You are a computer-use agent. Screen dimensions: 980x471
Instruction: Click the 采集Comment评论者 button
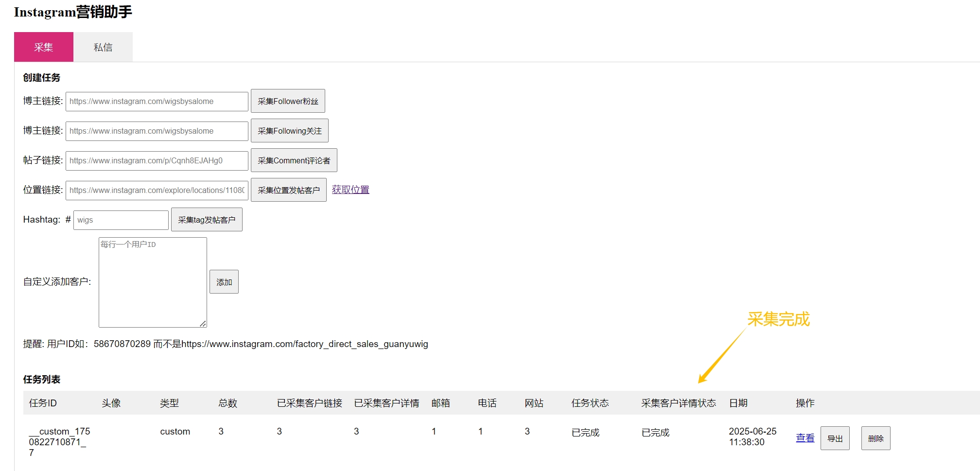[x=294, y=160]
